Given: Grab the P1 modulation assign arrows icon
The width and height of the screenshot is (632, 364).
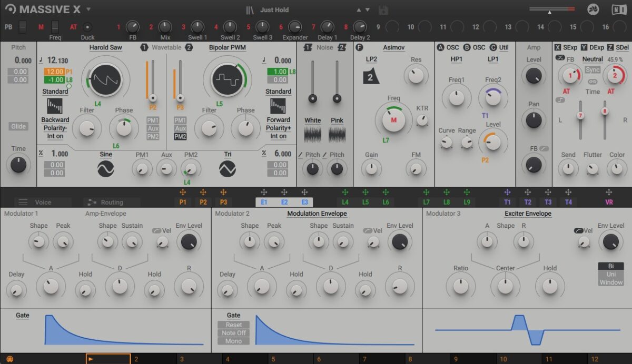Looking at the screenshot, I should [183, 193].
